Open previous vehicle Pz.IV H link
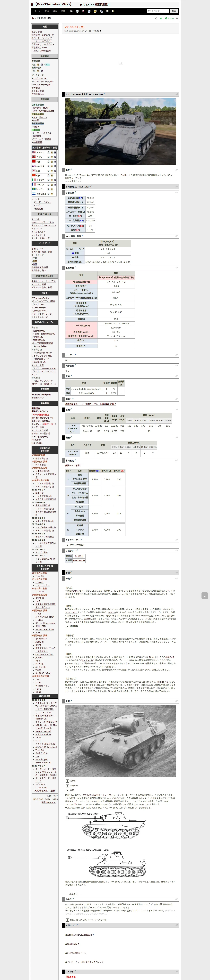 tap(79, 556)
